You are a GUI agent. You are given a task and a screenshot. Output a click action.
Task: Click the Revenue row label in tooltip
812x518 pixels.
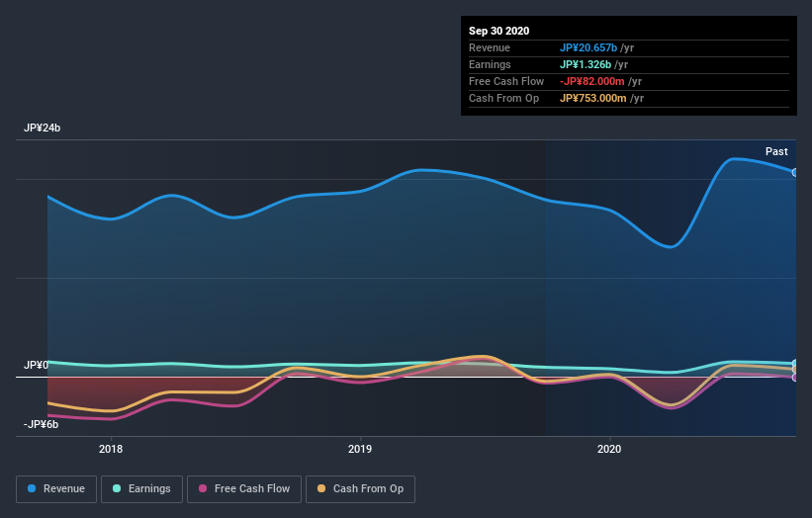pyautogui.click(x=490, y=47)
